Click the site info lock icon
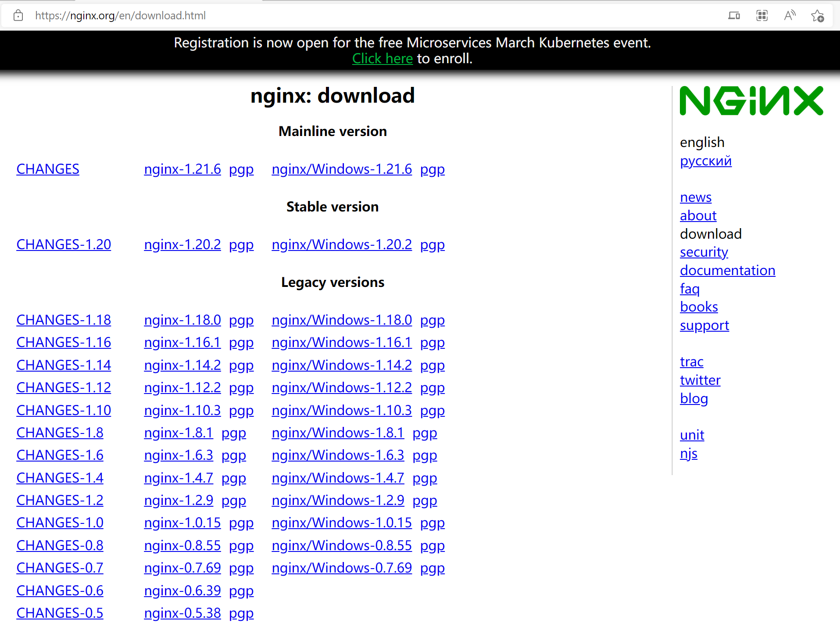Viewport: 840px width, 630px height. pos(18,16)
